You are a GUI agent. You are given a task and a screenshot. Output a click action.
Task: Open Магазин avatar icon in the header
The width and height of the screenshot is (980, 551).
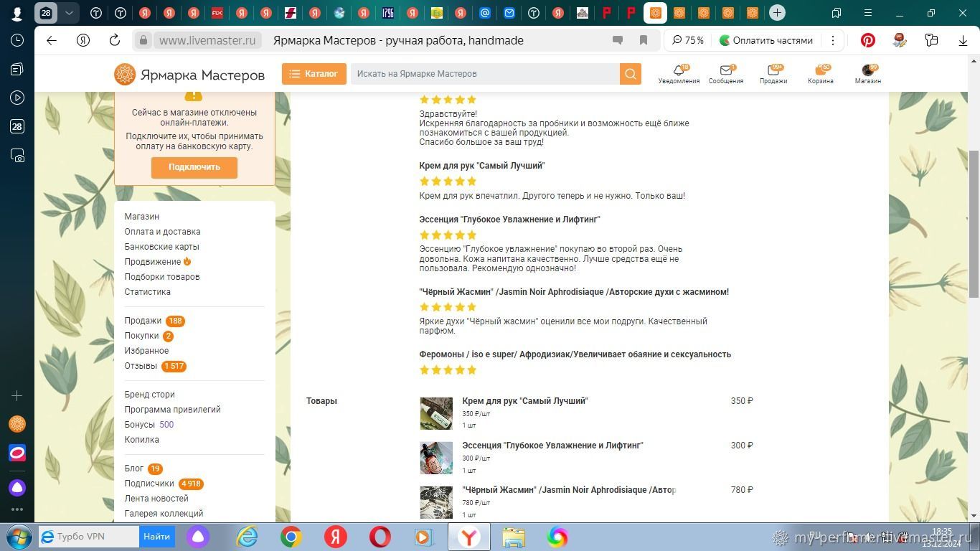coord(868,74)
